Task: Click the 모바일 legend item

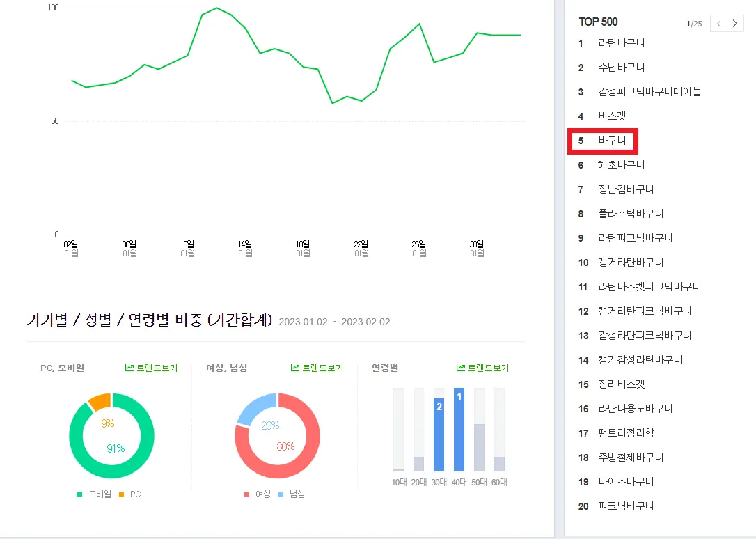Action: (x=95, y=494)
